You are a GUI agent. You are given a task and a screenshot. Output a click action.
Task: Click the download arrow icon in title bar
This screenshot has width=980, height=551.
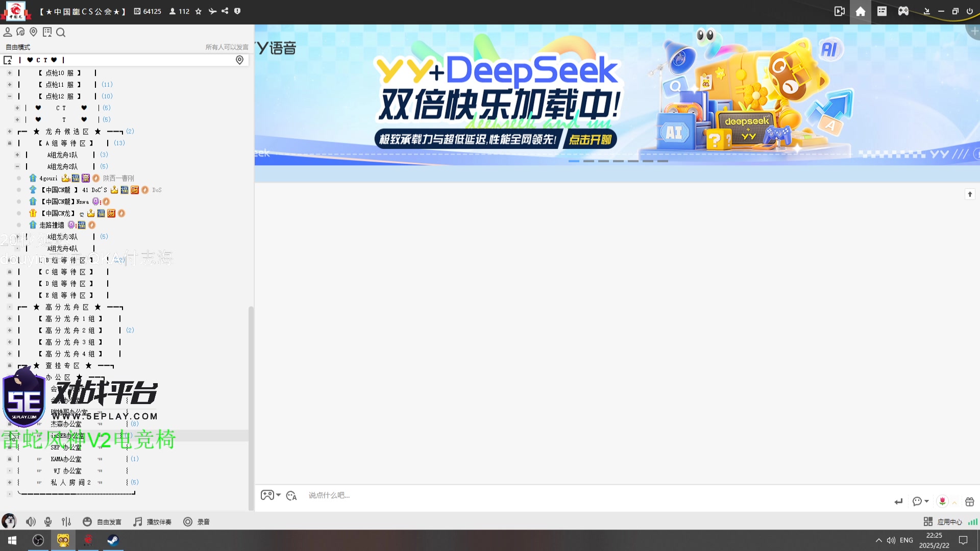click(927, 11)
